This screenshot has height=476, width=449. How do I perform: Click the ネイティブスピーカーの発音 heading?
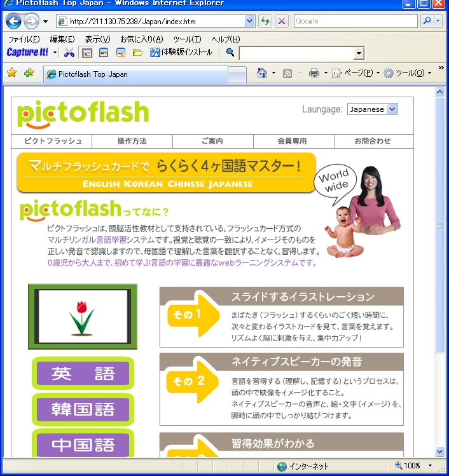pos(296,362)
